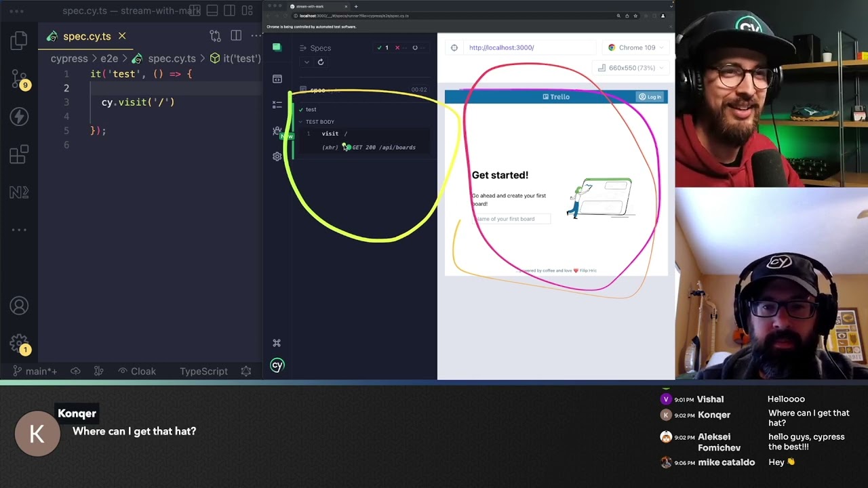Image resolution: width=868 pixels, height=488 pixels.
Task: Click the spec.cy.ts breadcrumb segment
Action: tap(171, 58)
